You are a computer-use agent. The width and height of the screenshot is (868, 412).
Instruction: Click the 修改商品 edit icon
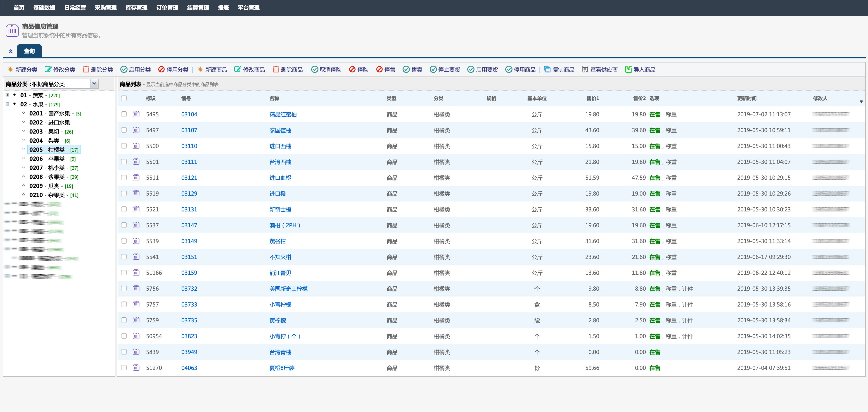[238, 69]
